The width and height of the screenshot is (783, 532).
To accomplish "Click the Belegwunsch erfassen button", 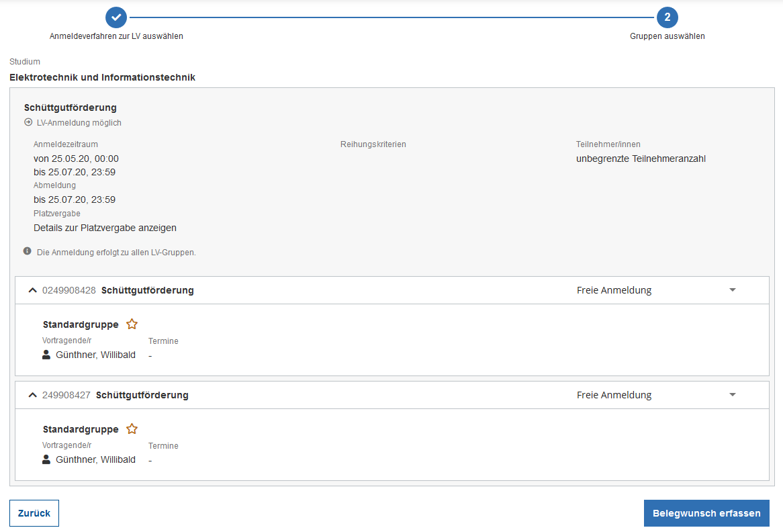I will click(706, 513).
